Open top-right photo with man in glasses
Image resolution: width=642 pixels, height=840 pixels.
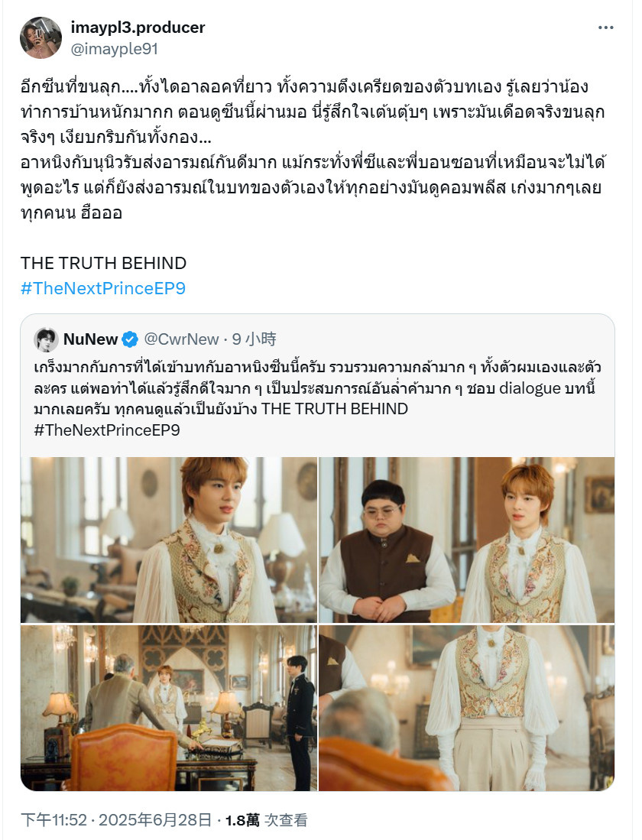click(x=467, y=540)
